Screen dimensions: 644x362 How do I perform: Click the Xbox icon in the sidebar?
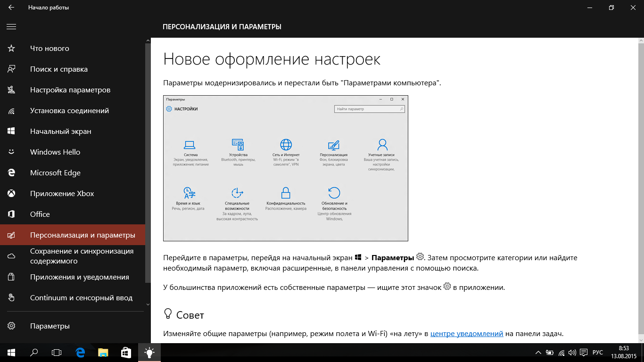click(11, 194)
